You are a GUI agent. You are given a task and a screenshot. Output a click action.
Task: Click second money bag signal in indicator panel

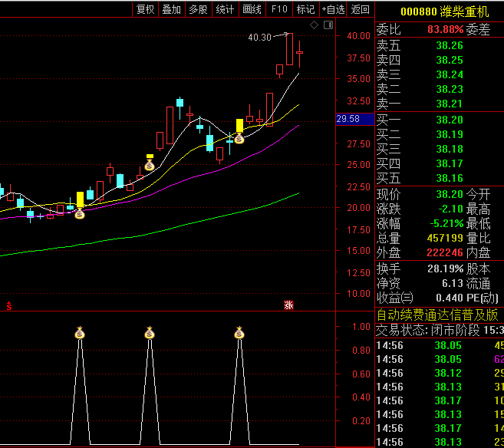[150, 333]
